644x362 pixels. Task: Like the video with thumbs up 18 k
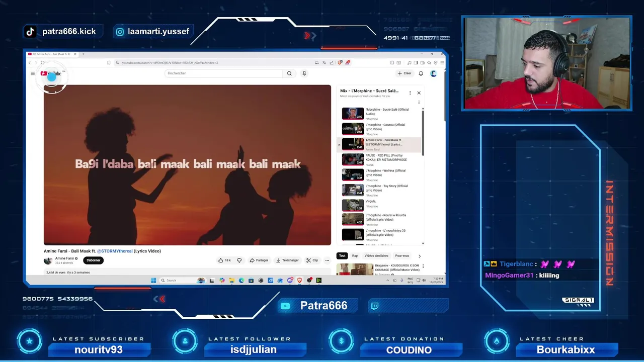coord(224,260)
